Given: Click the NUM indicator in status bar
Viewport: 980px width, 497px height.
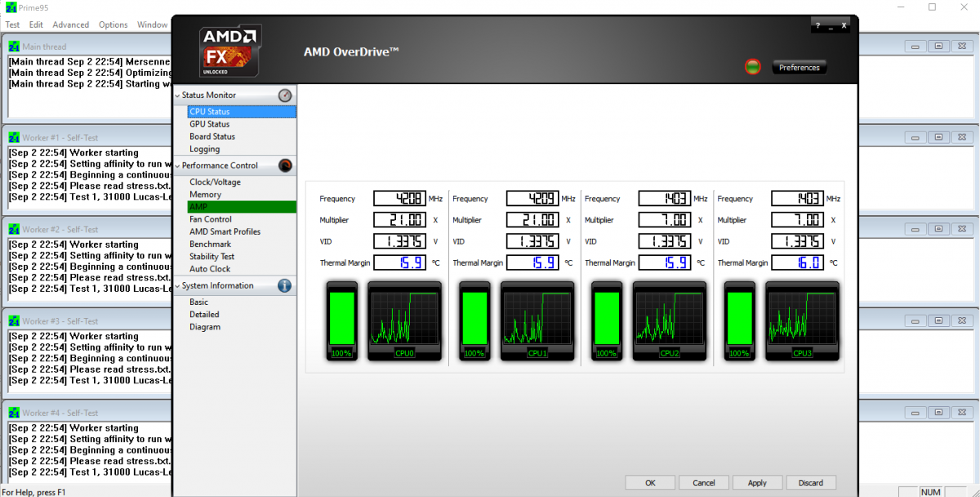Looking at the screenshot, I should [931, 491].
